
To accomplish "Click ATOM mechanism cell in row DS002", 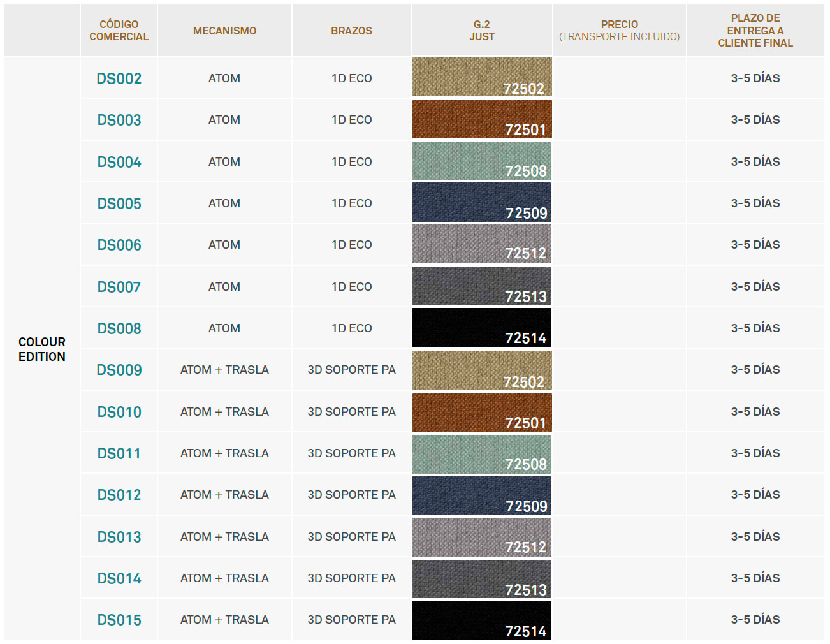I will point(224,78).
